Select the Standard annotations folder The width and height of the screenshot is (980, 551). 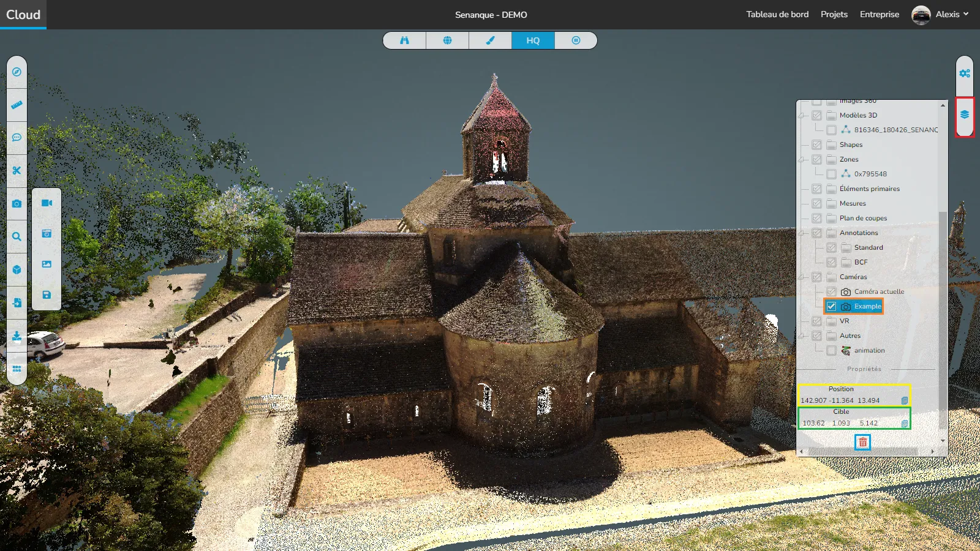[x=869, y=247]
